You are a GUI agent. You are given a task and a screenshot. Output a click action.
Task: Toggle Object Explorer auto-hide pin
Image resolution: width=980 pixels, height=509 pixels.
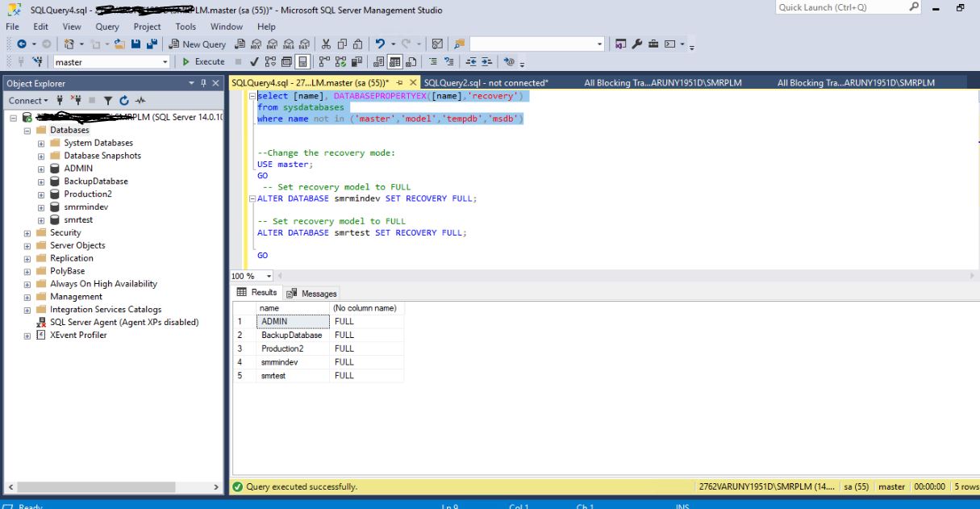[x=202, y=82]
